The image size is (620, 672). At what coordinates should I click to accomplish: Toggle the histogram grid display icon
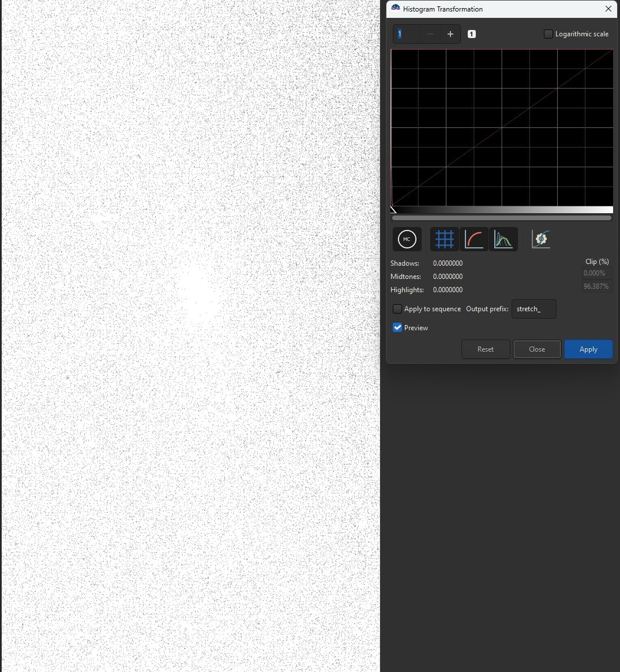(x=445, y=239)
